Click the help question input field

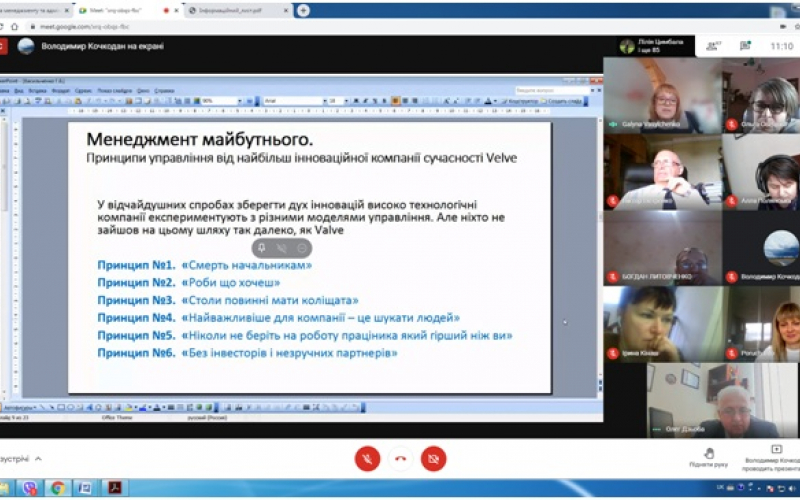553,90
